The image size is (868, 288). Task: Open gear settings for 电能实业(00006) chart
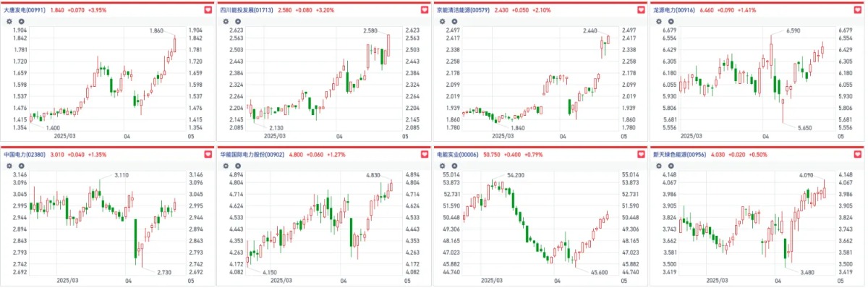tap(442, 165)
